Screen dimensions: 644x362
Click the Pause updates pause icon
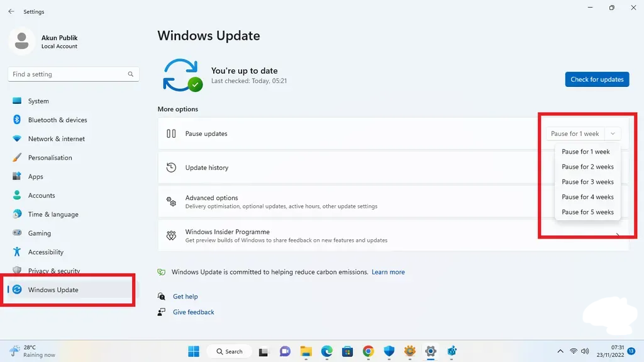tap(171, 133)
